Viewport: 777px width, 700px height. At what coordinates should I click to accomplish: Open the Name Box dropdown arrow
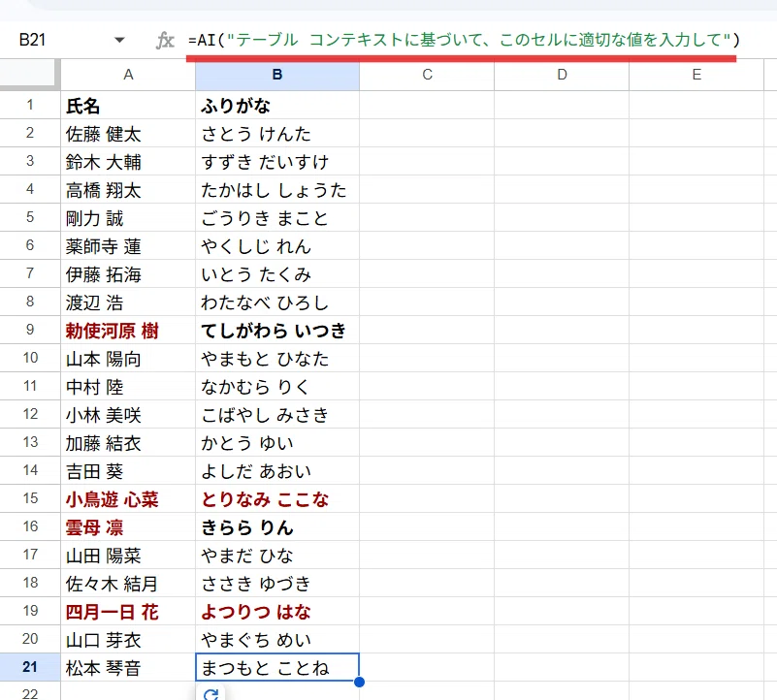(x=119, y=40)
